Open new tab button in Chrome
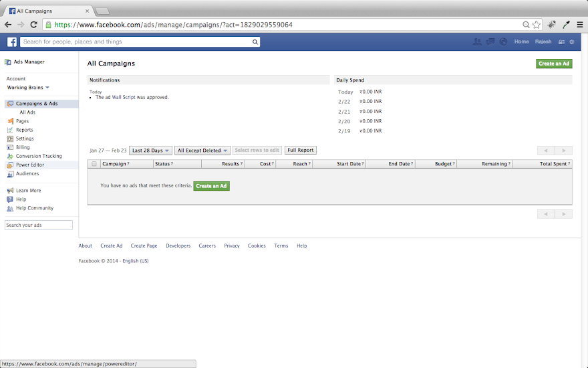The height and width of the screenshot is (368, 588). (102, 11)
